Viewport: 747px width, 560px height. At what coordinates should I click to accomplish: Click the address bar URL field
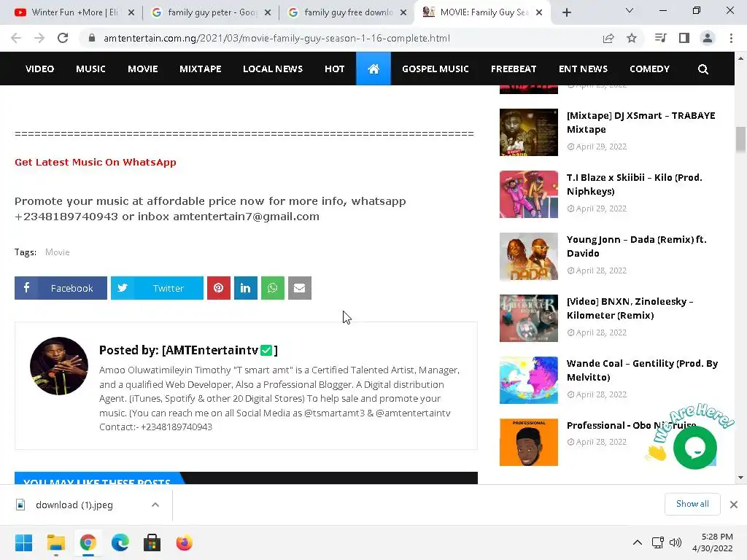(276, 38)
